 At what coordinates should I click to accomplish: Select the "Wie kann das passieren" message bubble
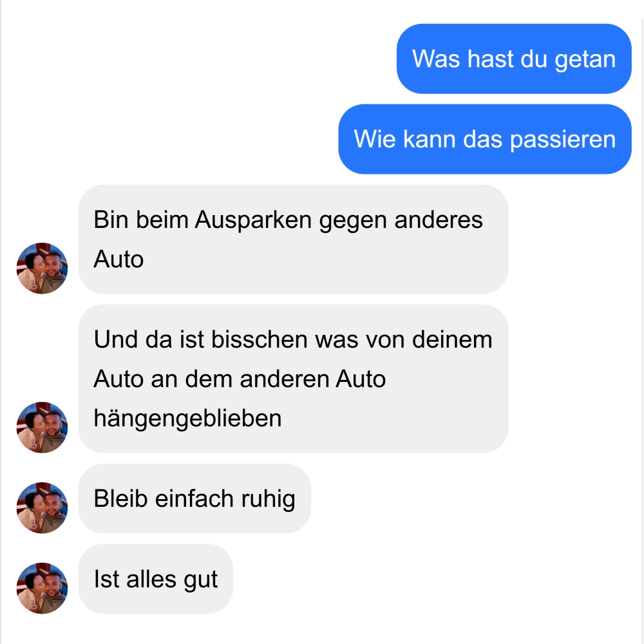[485, 139]
